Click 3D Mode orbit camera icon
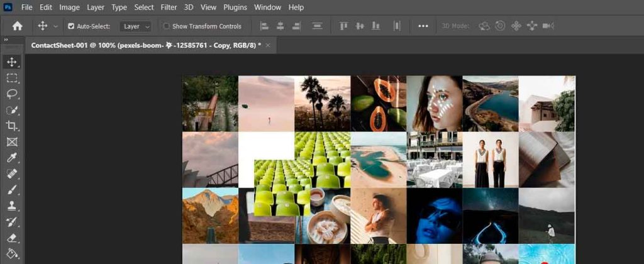 click(484, 26)
